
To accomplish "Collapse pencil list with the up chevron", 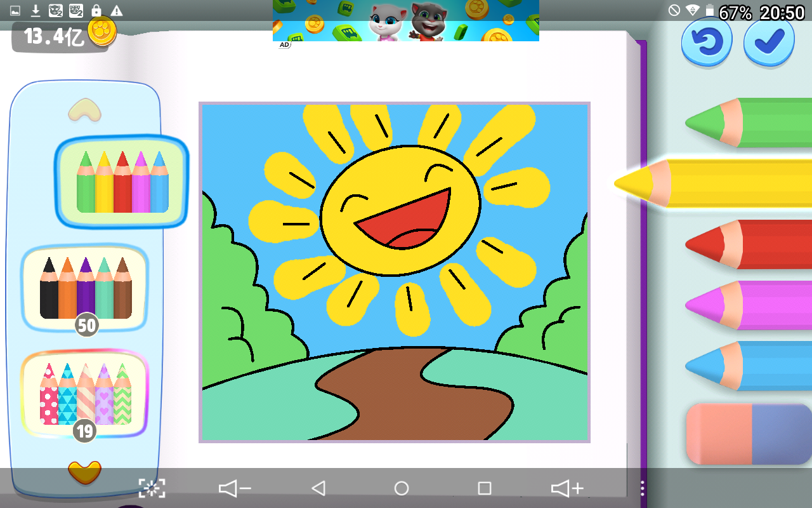I will click(x=85, y=110).
